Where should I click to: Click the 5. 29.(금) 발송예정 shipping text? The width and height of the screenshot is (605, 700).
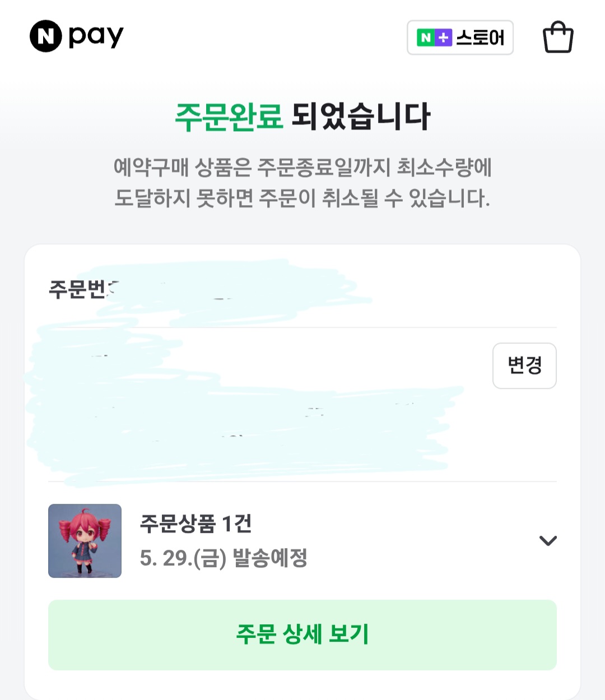224,558
